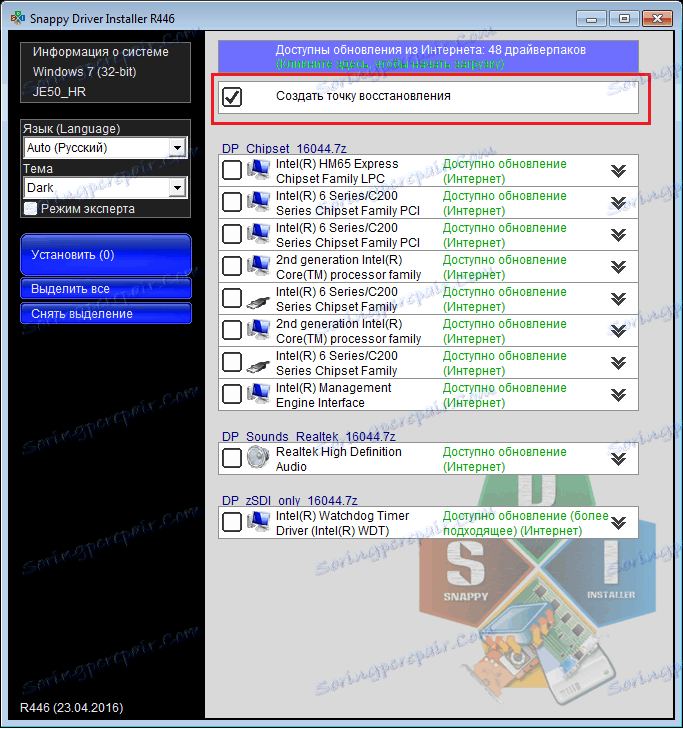Expand details for Intel HM65 Express Chipset LPC
The image size is (683, 729).
pos(618,171)
